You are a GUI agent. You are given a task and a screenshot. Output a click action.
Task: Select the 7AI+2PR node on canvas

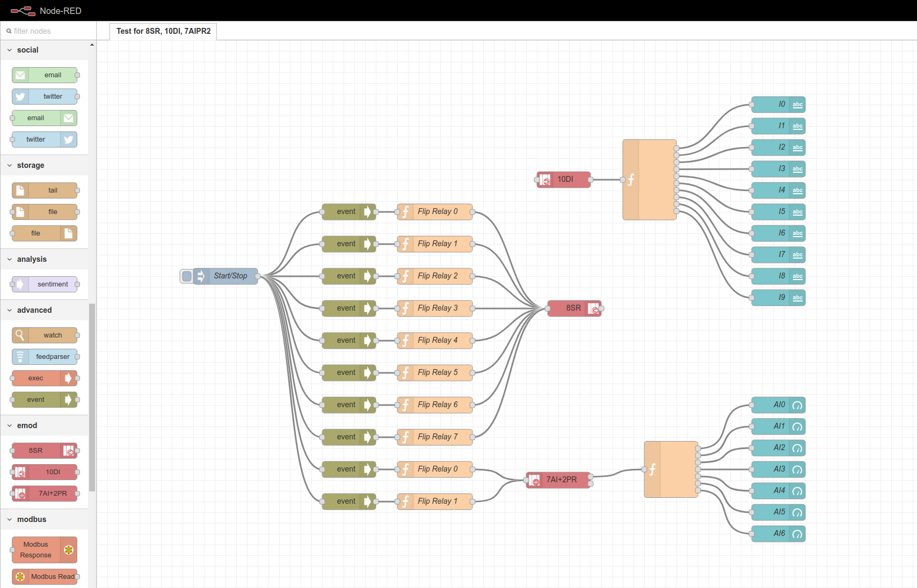[558, 480]
